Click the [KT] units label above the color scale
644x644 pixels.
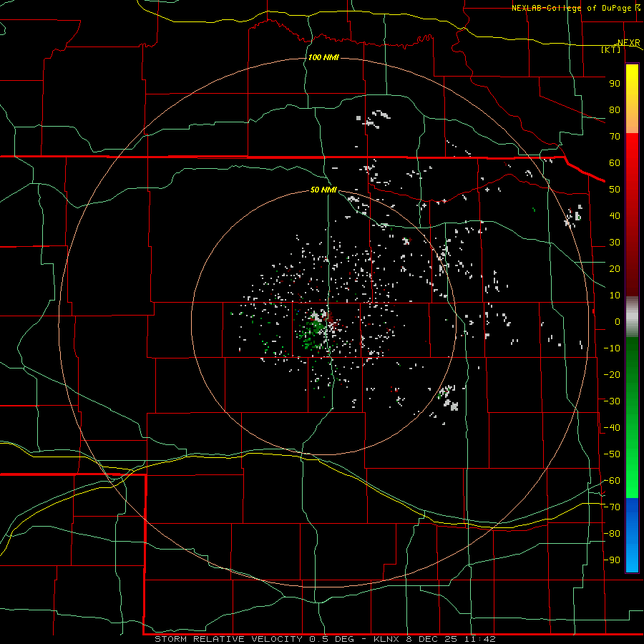tap(611, 49)
